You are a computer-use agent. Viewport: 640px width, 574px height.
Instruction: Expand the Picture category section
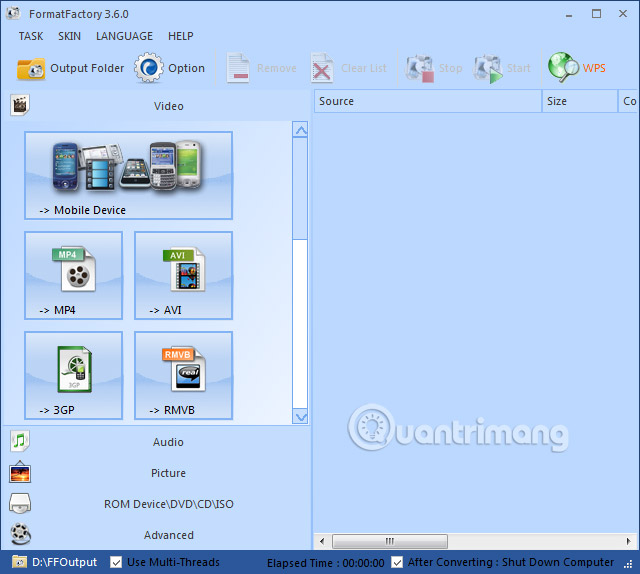168,473
